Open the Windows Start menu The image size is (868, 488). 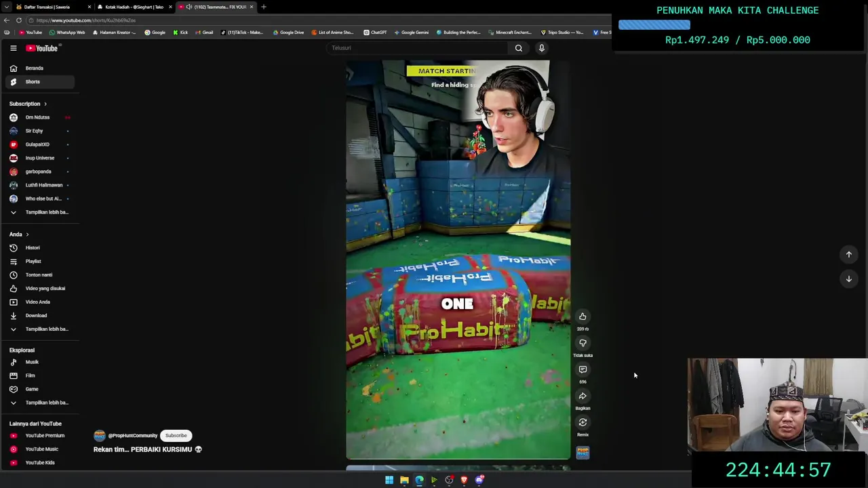[389, 480]
